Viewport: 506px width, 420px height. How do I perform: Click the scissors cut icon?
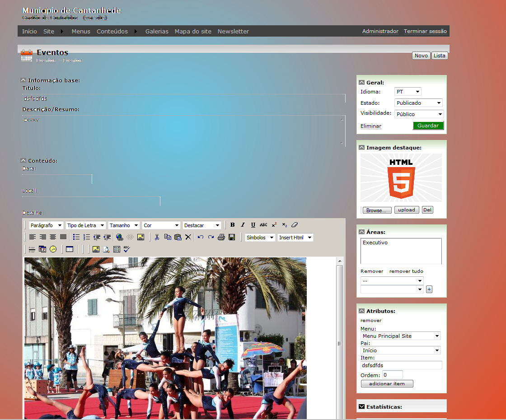(x=157, y=237)
